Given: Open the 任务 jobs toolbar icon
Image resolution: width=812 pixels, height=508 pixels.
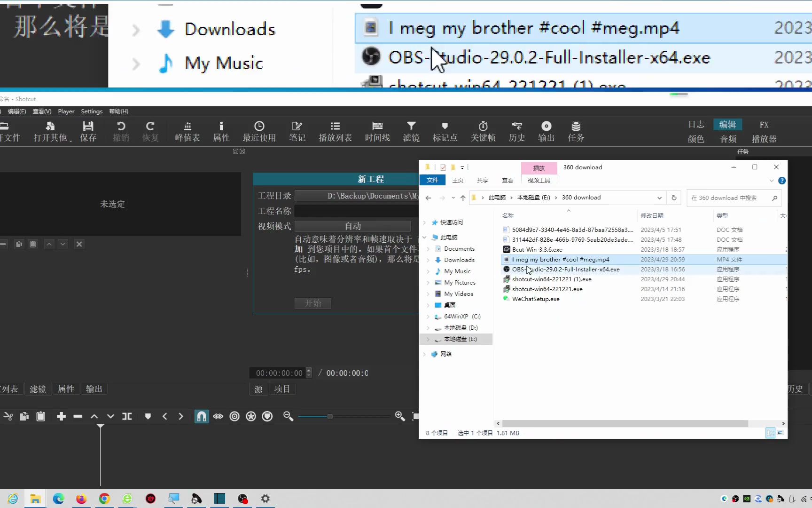Looking at the screenshot, I should tap(576, 131).
